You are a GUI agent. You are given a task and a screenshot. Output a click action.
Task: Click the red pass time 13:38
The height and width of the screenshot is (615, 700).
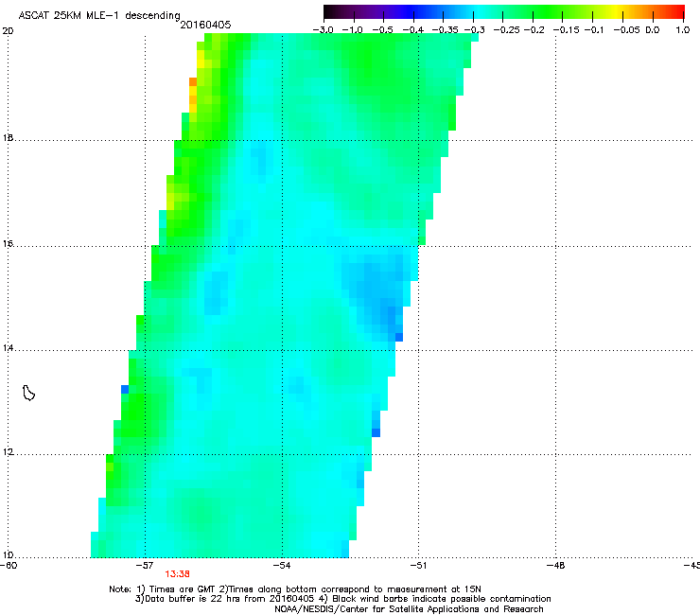(x=177, y=574)
